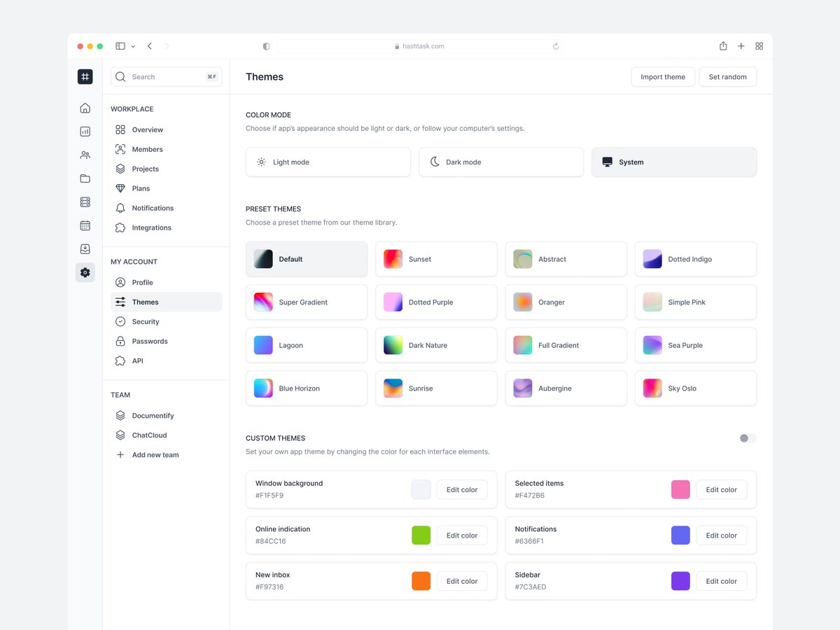This screenshot has width=840, height=630.
Task: Open Projects in Workplace menu
Action: (167, 169)
